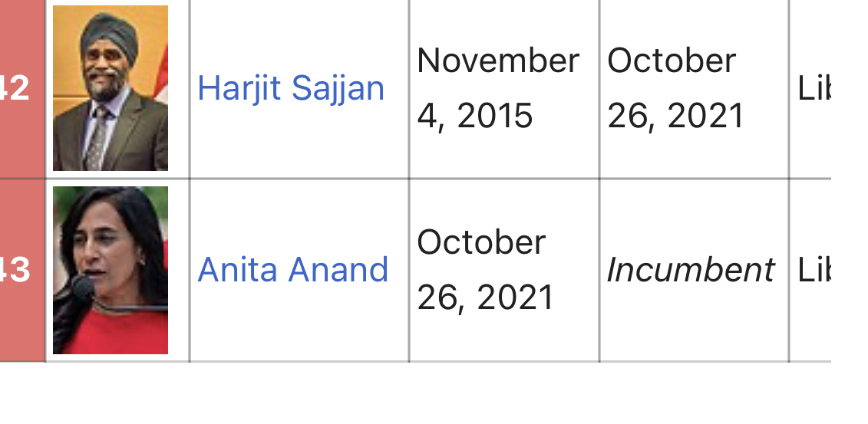Click Anand's October 26, 2021 start date
Screen dimensions: 868x424
click(x=485, y=270)
